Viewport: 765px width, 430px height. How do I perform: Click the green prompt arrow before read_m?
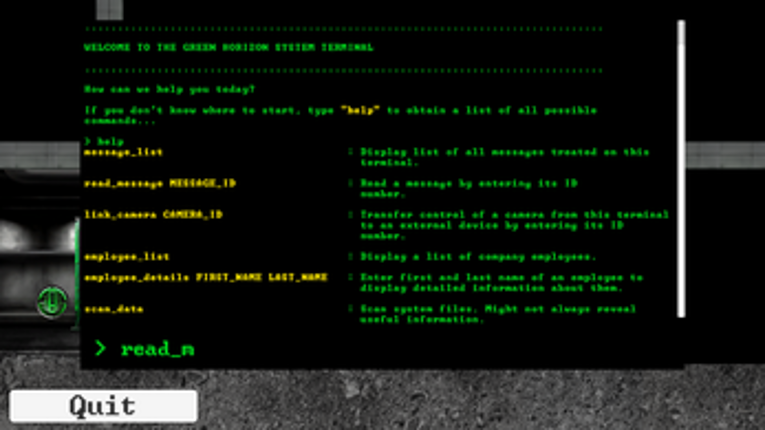point(100,348)
